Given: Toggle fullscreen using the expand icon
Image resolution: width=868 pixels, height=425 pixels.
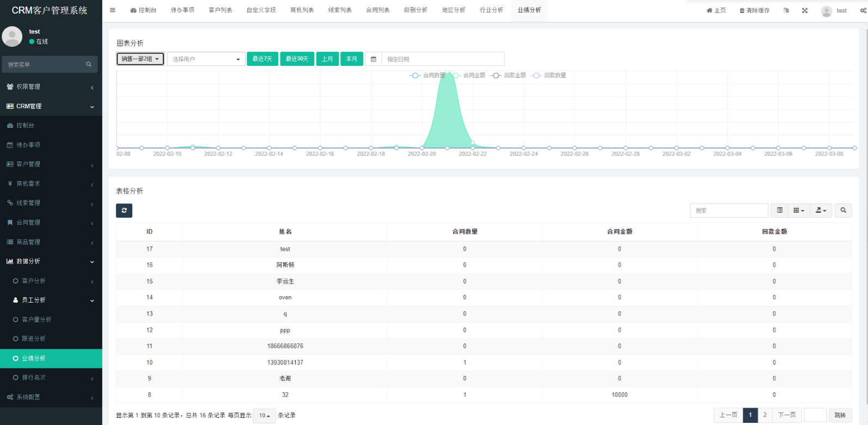Looking at the screenshot, I should click(805, 10).
